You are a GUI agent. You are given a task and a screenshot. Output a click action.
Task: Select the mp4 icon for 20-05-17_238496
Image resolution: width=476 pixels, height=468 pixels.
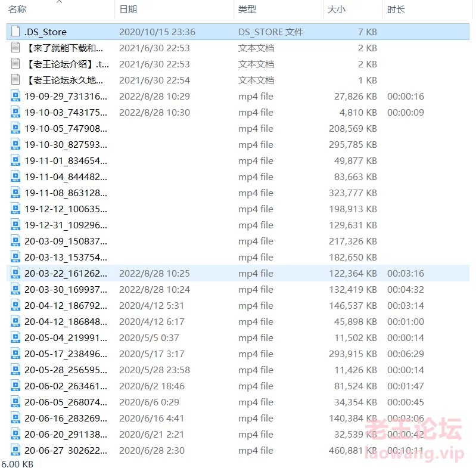click(x=15, y=353)
